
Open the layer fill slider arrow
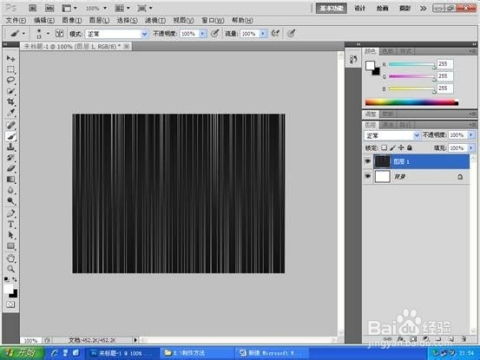click(471, 148)
